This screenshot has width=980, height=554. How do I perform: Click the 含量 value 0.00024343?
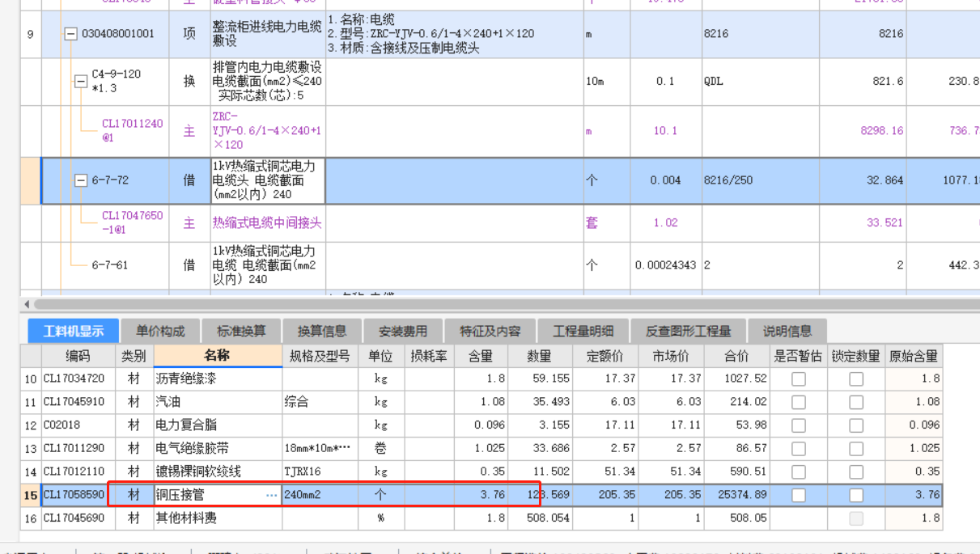point(665,265)
